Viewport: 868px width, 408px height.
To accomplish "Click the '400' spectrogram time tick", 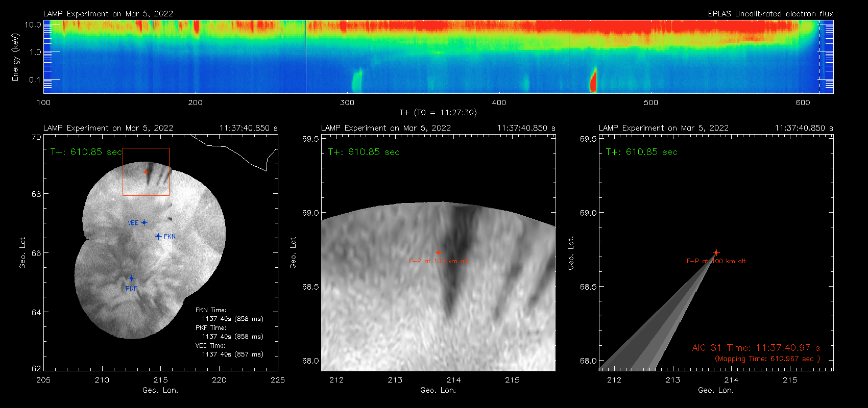I will (499, 103).
